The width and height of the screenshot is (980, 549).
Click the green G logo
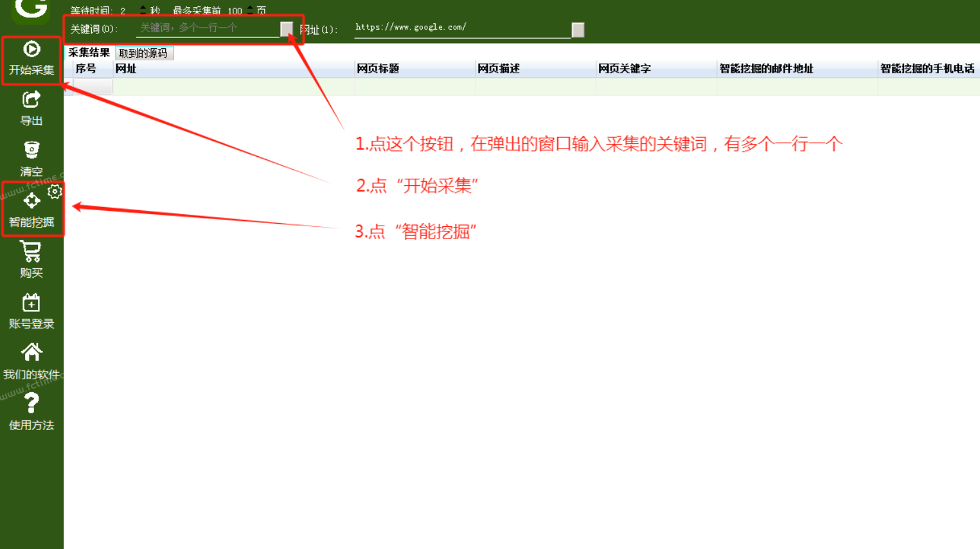tap(31, 11)
